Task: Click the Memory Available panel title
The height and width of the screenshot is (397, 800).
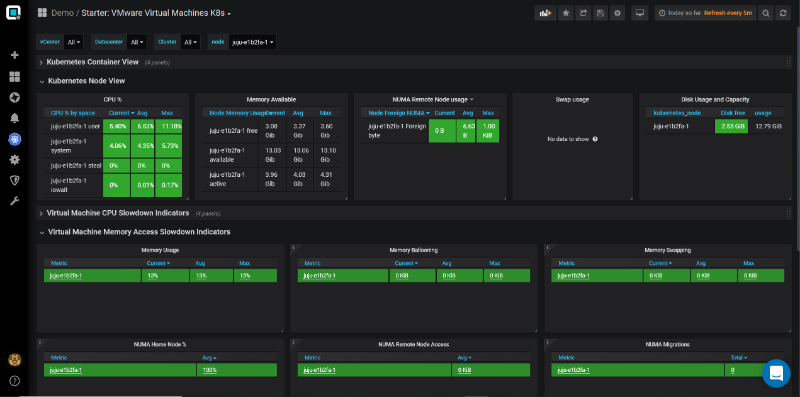Action: click(x=271, y=100)
